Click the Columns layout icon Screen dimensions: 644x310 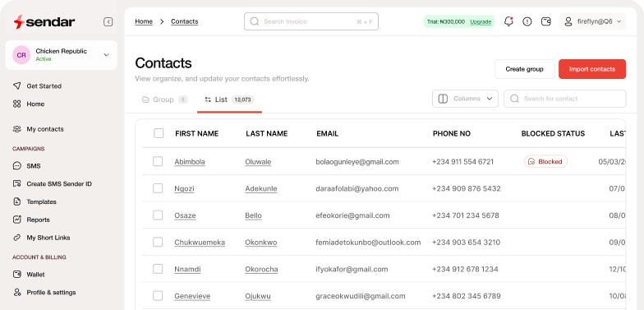(443, 99)
